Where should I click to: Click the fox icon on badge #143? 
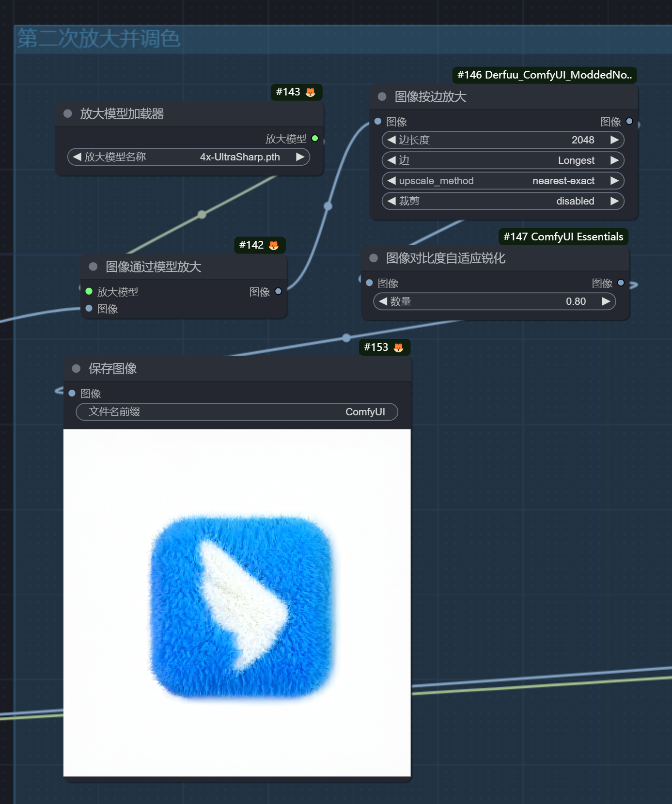point(311,92)
